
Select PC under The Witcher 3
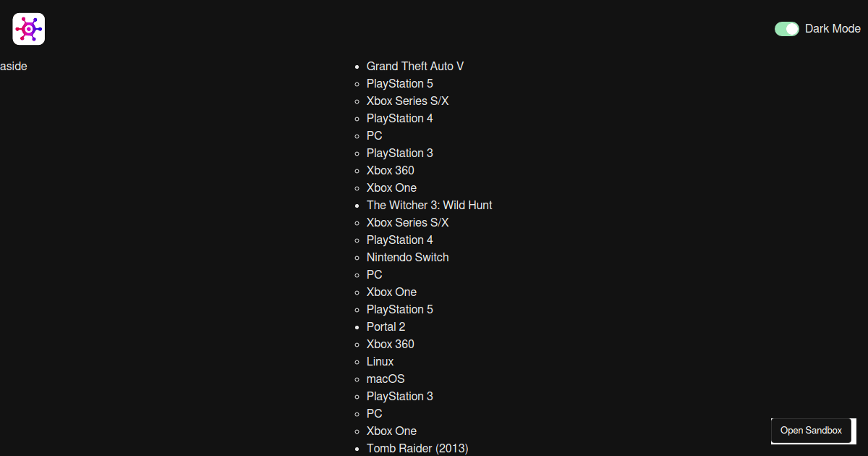374,274
